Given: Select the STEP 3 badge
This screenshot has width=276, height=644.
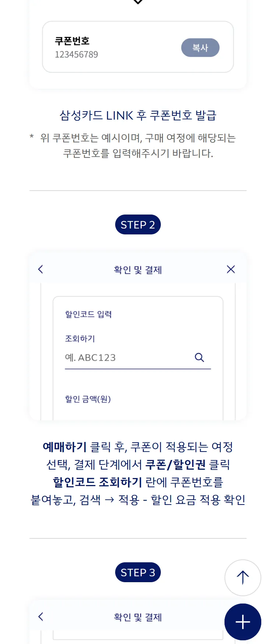Looking at the screenshot, I should coord(138,573).
